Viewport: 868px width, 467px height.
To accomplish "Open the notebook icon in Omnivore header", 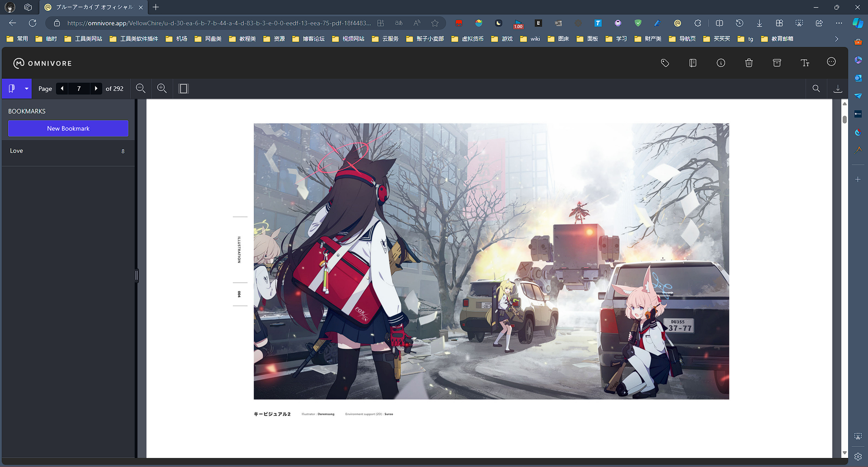I will pos(693,63).
